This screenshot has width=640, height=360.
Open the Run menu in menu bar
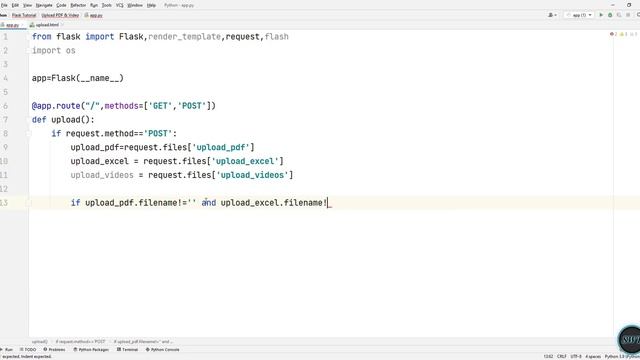(94, 5)
